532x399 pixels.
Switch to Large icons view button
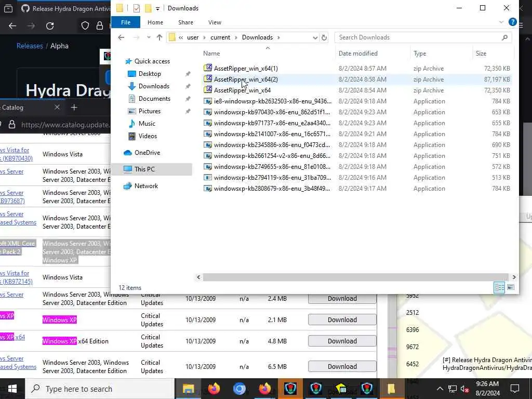[511, 288]
